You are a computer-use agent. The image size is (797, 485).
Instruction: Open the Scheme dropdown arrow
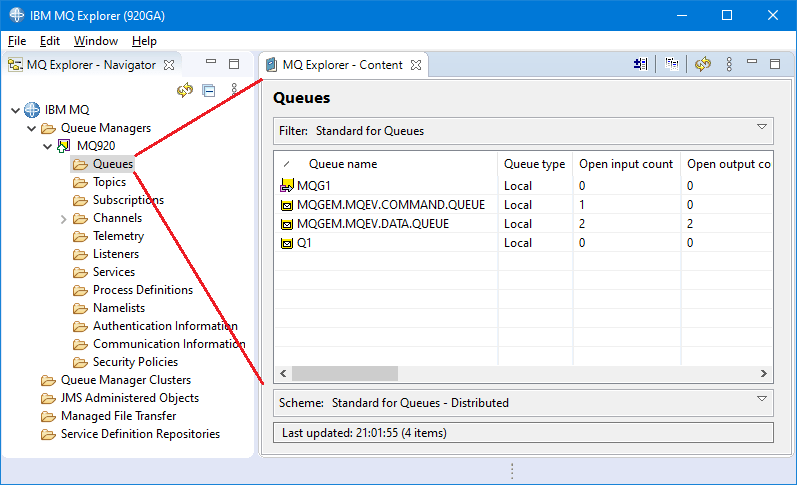tap(761, 399)
